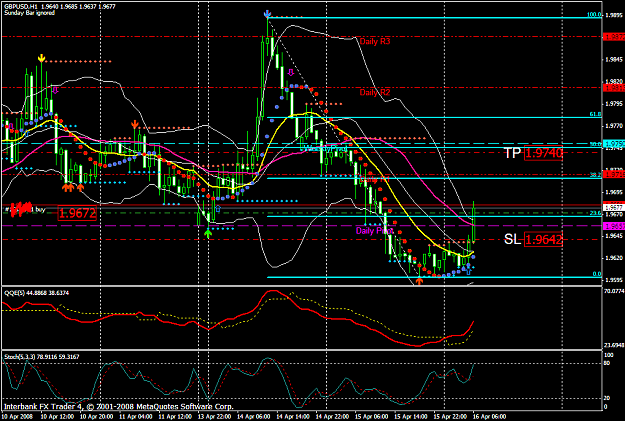
Task: Click the 38.2 Fibonacci level label
Action: click(596, 175)
